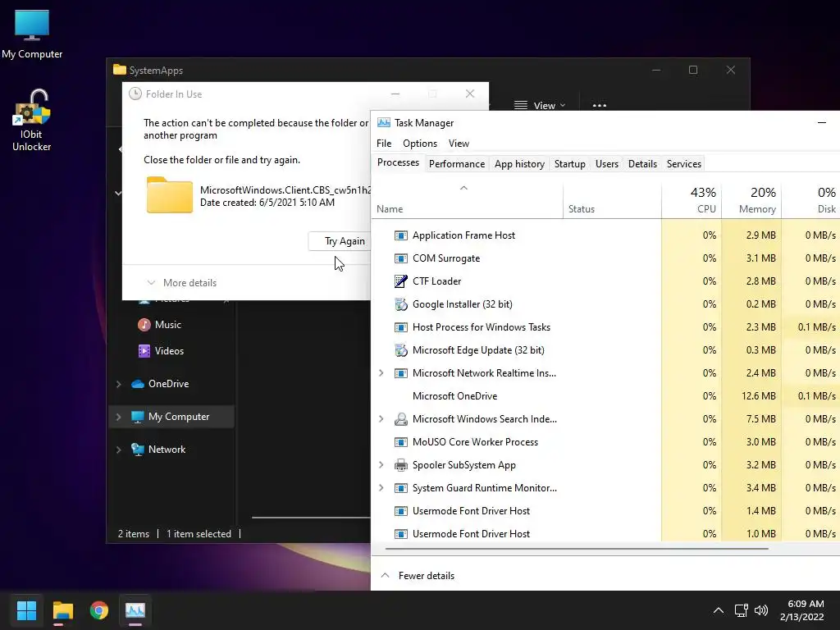This screenshot has width=840, height=630.
Task: Click the folder icon in Folder In Use dialog
Action: coord(169,195)
